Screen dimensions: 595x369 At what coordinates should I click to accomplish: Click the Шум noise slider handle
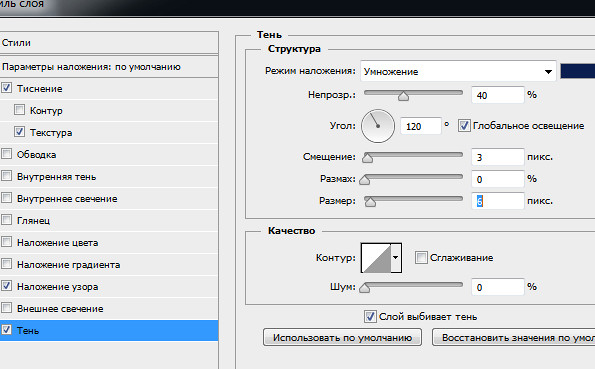pyautogui.click(x=364, y=288)
